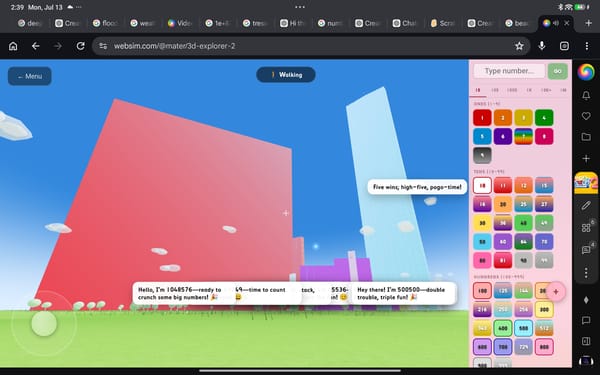Select the pink number 100 tile

point(482,291)
